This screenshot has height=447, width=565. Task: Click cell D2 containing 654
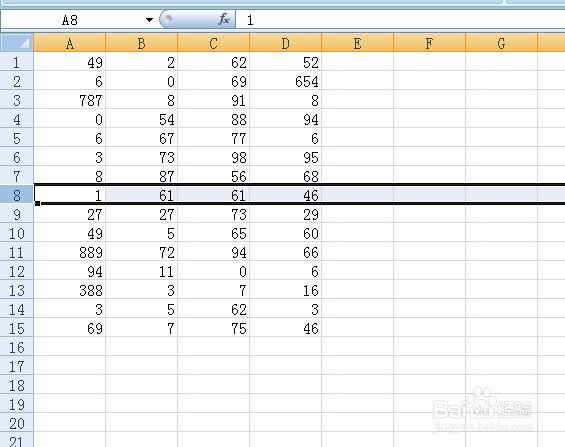[285, 81]
